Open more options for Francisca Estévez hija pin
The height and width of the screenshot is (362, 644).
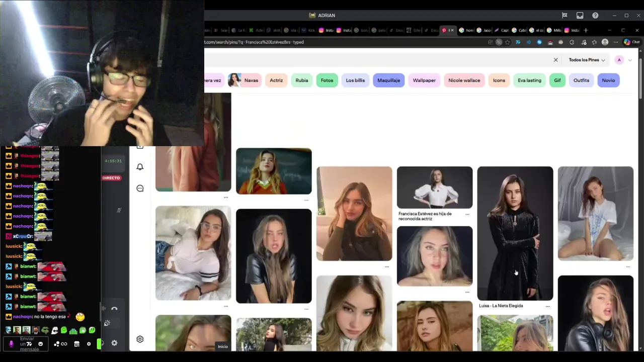pos(467,215)
